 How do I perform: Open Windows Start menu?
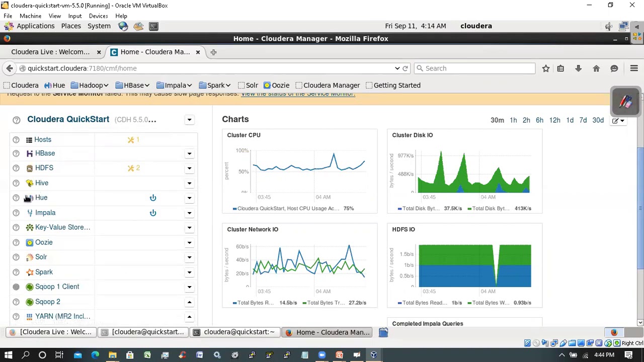click(x=8, y=355)
